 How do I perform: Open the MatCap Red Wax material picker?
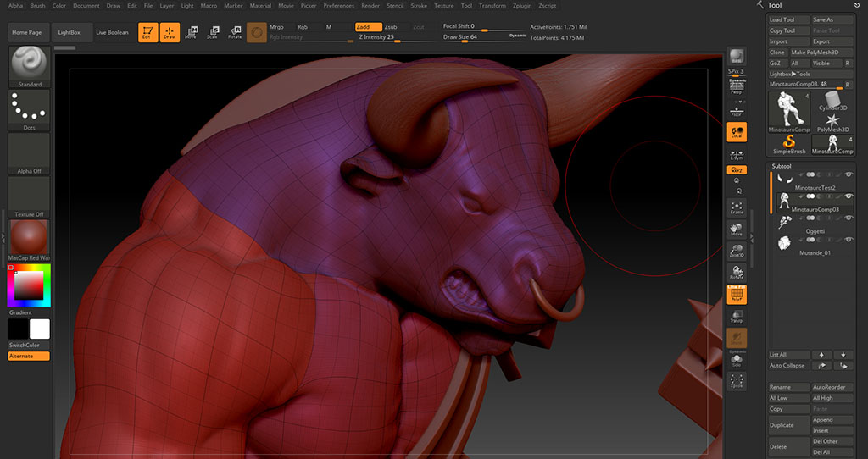(x=30, y=241)
